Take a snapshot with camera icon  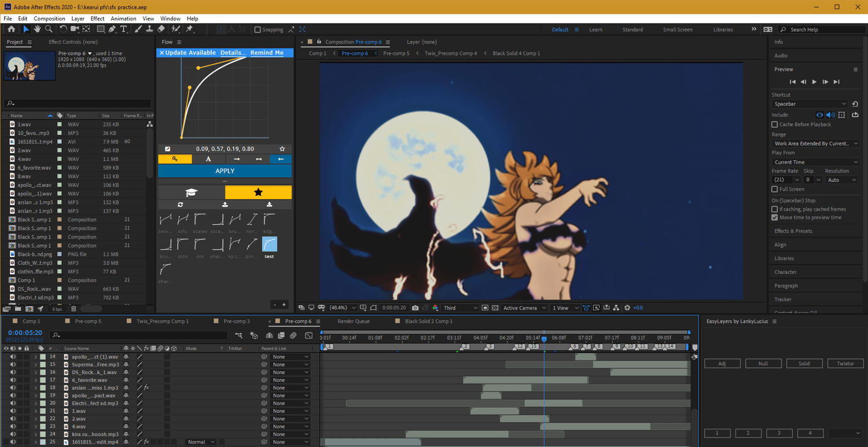point(415,308)
